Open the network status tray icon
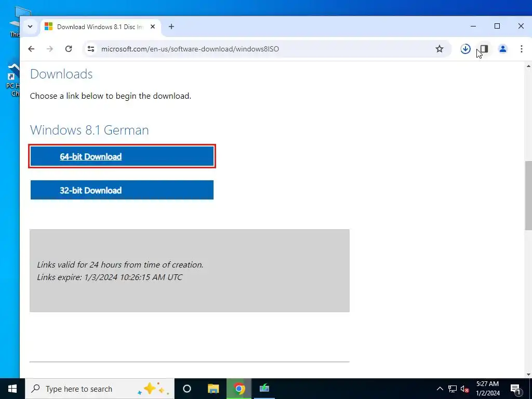Viewport: 532px width, 399px height. tap(453, 389)
